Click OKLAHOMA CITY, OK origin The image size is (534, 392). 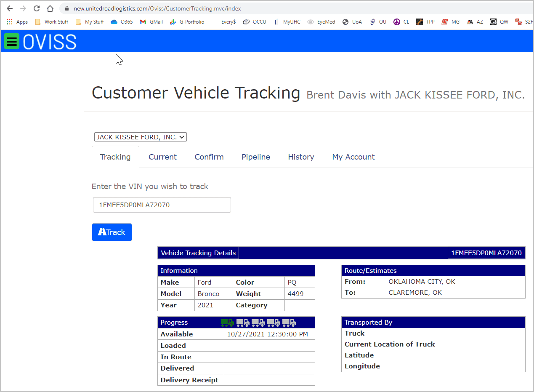[x=422, y=282]
